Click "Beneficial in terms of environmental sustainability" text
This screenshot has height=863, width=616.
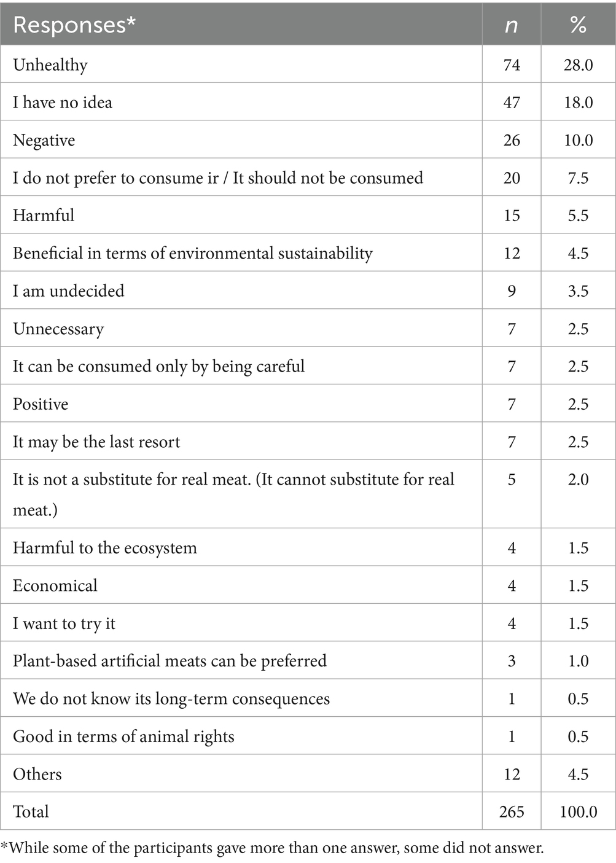click(x=193, y=253)
